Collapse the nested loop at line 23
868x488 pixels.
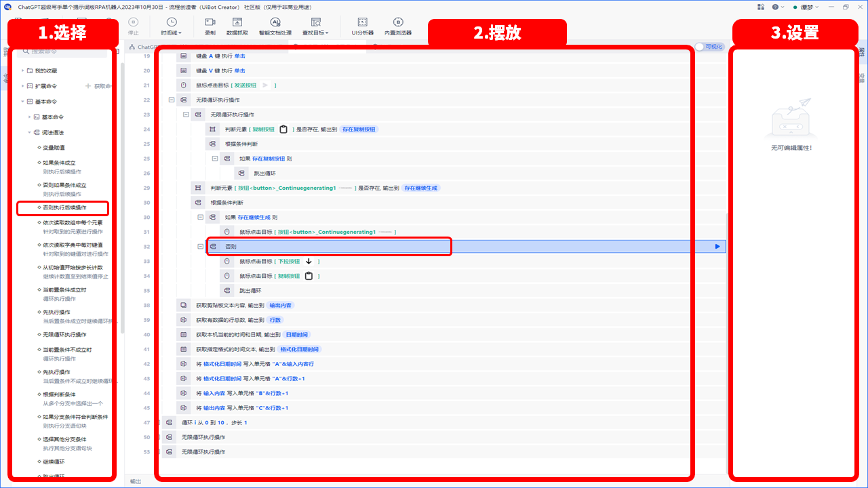pos(186,115)
